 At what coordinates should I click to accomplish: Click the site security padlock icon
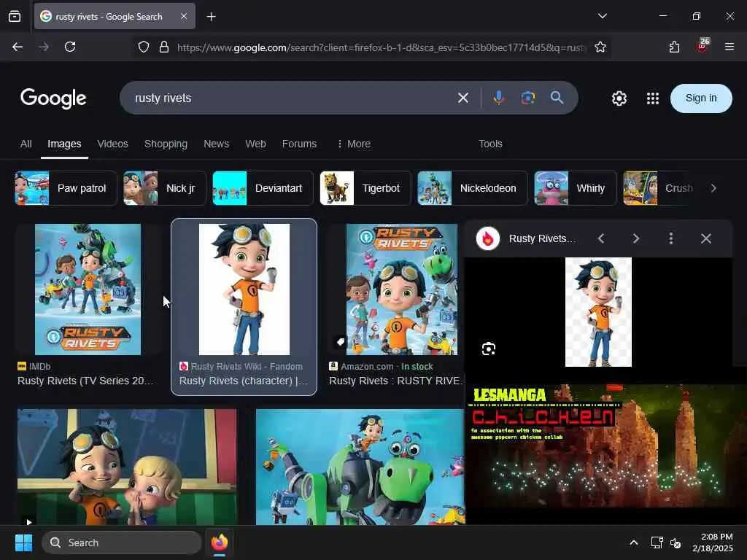164,47
